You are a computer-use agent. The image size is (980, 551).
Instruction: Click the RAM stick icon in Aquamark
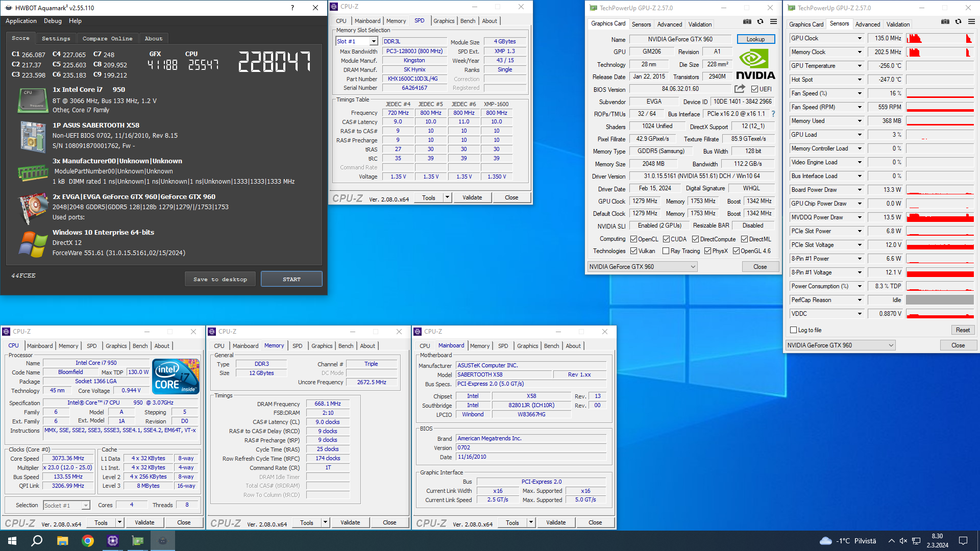coord(33,172)
